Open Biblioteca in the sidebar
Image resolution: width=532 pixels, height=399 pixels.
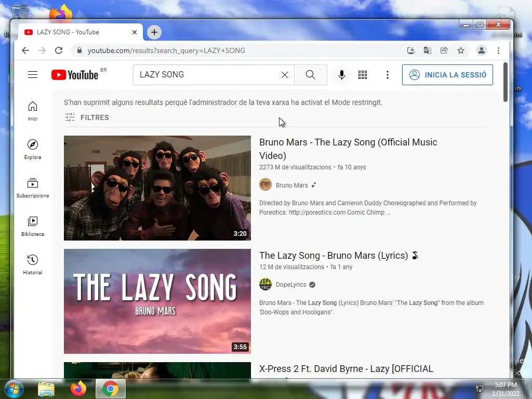pos(33,227)
